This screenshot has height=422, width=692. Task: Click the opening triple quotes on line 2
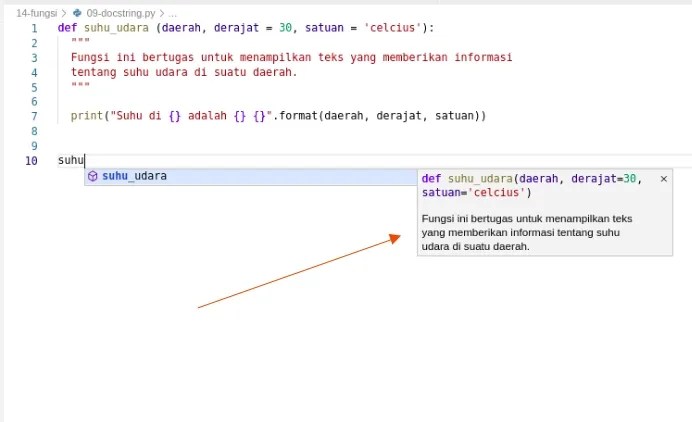tap(80, 43)
